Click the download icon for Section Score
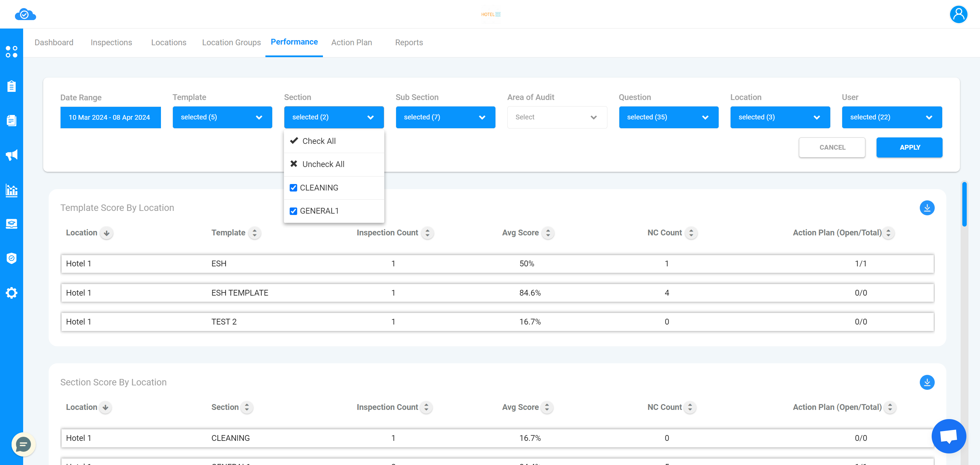This screenshot has width=980, height=465. 927,382
